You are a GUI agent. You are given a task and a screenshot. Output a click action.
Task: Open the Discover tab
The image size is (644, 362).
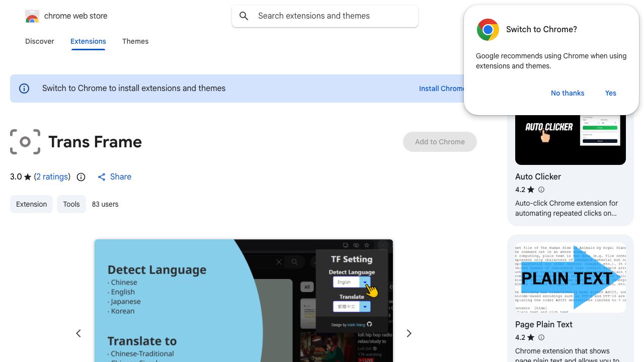(x=40, y=41)
